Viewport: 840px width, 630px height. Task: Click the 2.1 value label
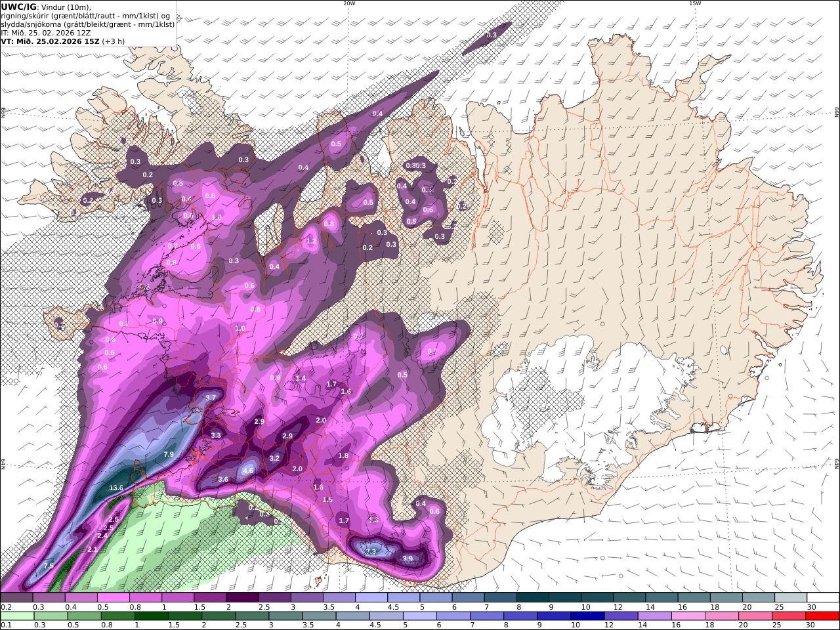point(93,549)
